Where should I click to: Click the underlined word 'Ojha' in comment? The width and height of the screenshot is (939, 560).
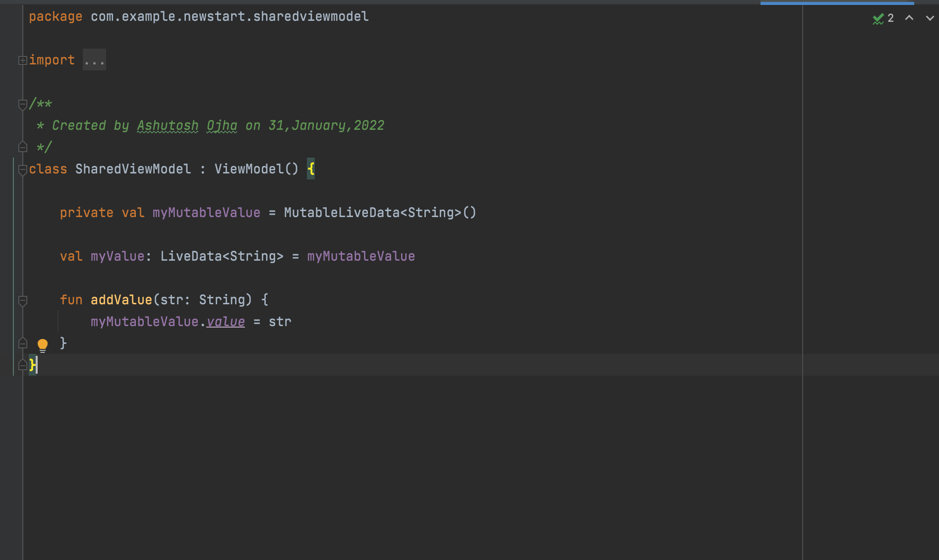(x=222, y=125)
